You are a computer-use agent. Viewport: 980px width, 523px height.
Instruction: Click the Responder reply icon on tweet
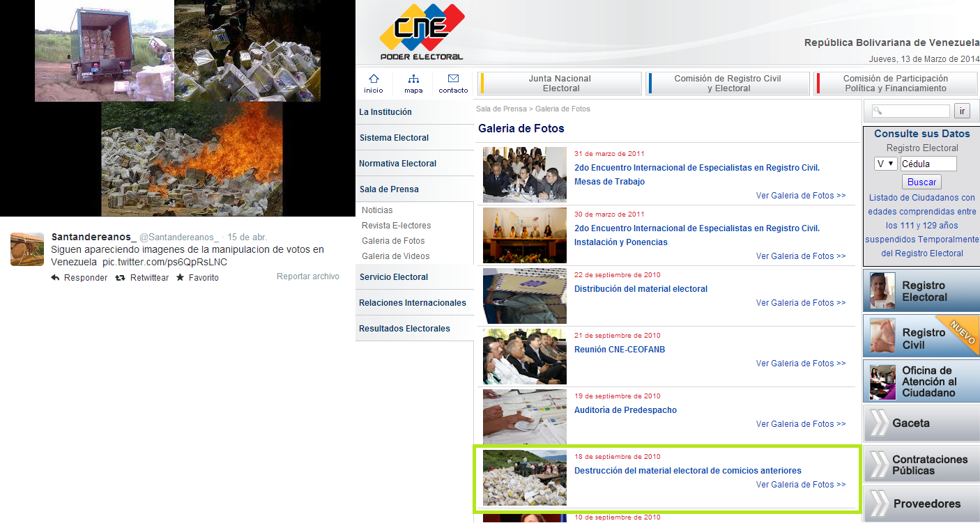pos(56,278)
